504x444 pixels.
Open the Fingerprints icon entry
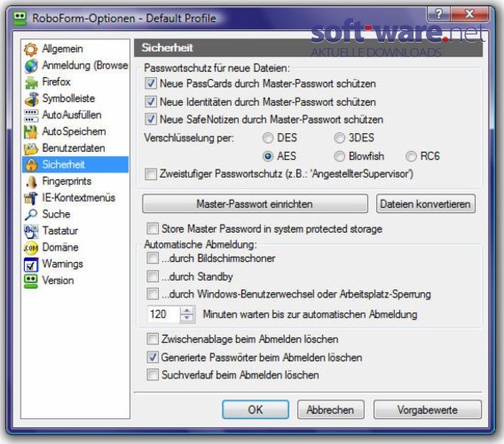pyautogui.click(x=31, y=181)
